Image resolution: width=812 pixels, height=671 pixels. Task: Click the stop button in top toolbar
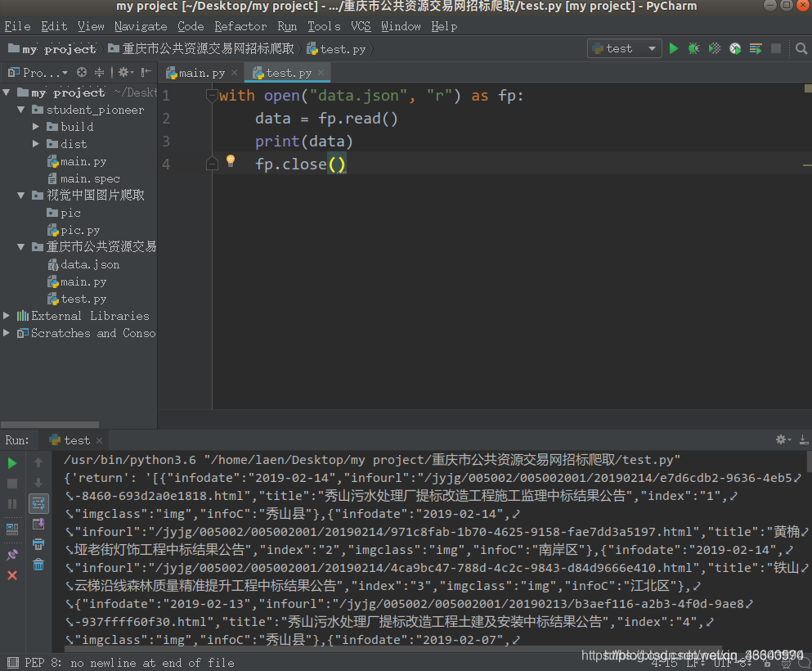click(x=776, y=49)
